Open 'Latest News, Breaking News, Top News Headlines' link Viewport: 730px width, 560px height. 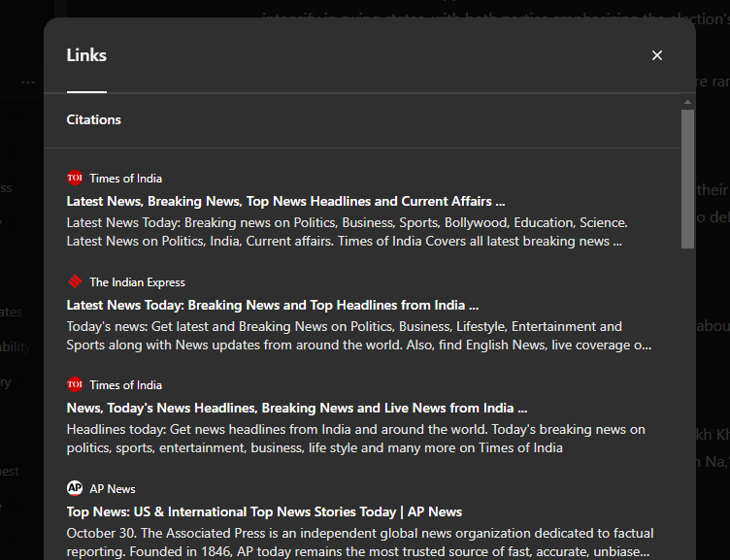(285, 201)
